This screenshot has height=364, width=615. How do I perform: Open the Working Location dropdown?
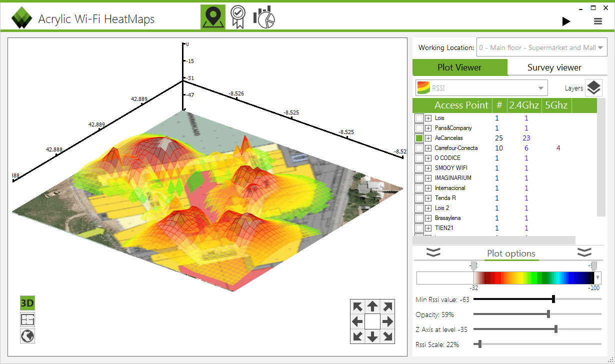point(542,47)
